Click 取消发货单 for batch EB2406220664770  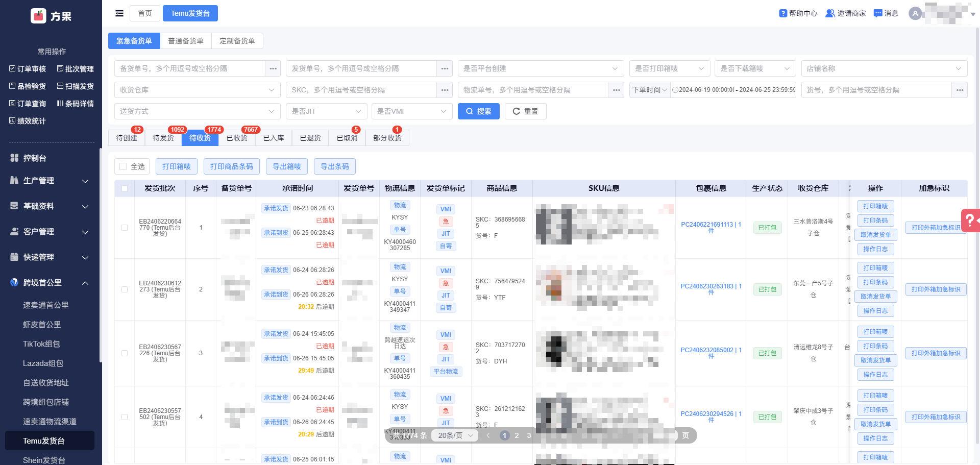coord(876,235)
